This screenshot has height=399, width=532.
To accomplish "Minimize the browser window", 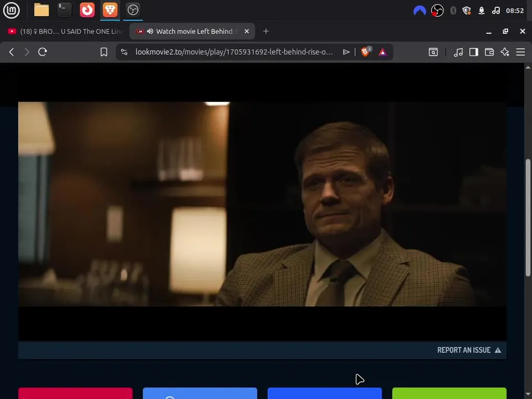I will pyautogui.click(x=489, y=31).
